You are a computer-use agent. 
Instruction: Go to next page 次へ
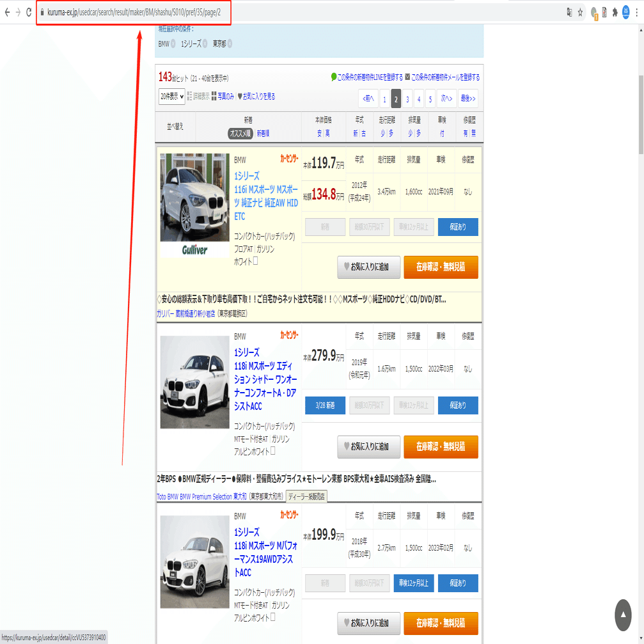pyautogui.click(x=446, y=98)
